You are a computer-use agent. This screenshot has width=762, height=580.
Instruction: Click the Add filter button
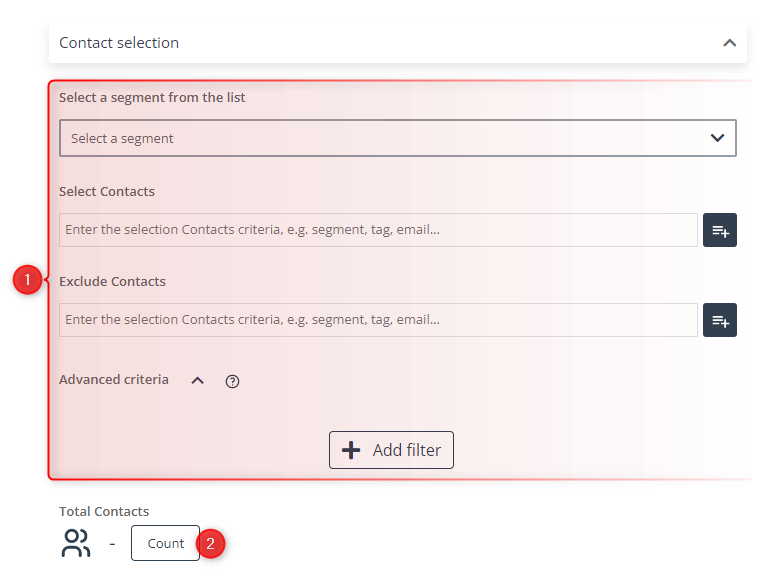(x=391, y=450)
